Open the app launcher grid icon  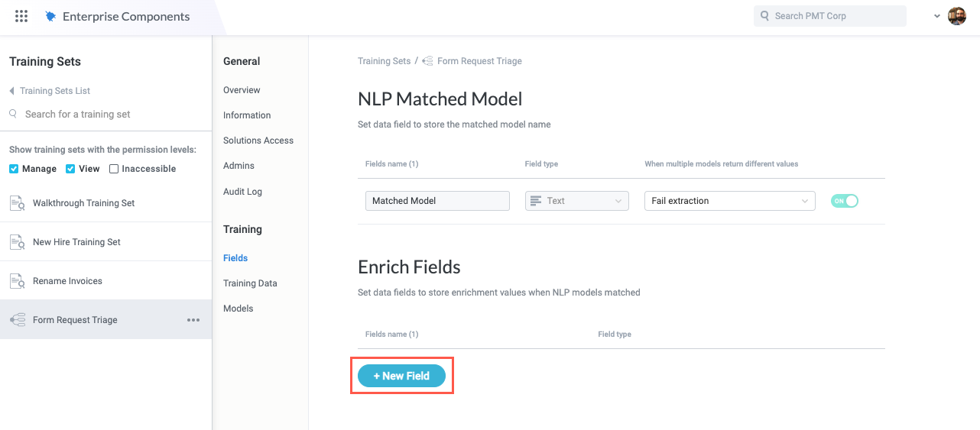(x=21, y=16)
